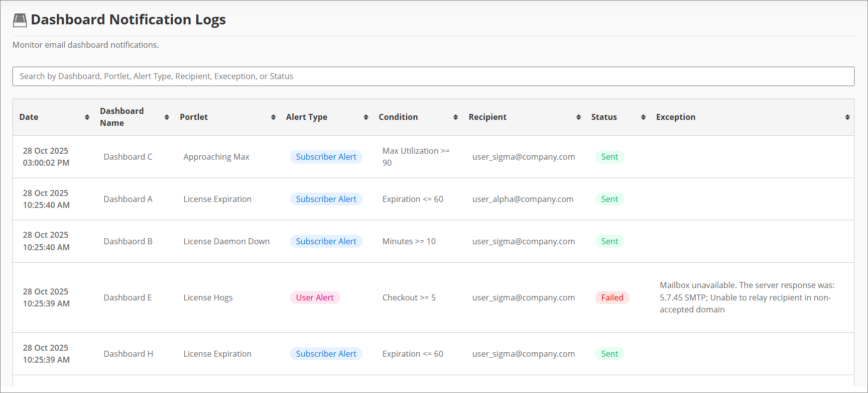
Task: Click Expiration <= 60 in Dashboard A row
Action: click(413, 199)
